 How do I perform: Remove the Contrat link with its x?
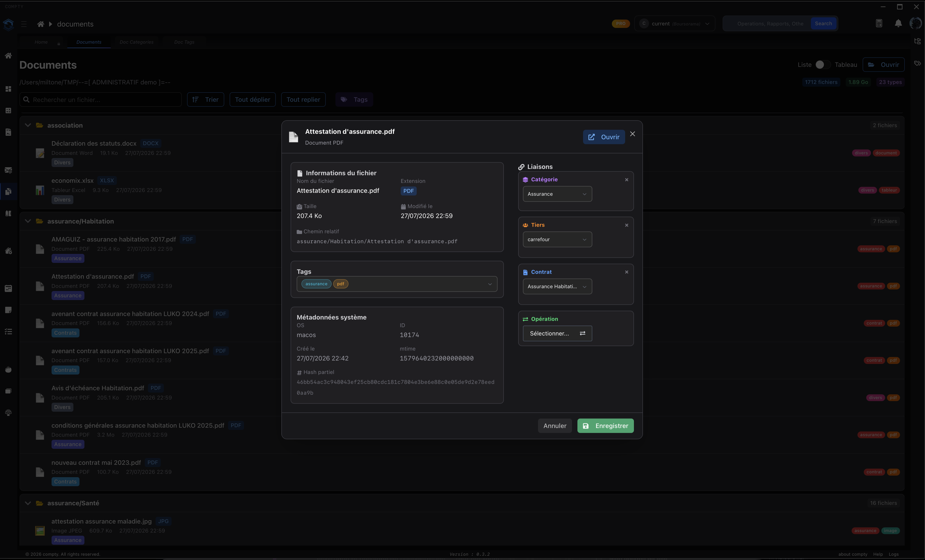[x=626, y=272]
